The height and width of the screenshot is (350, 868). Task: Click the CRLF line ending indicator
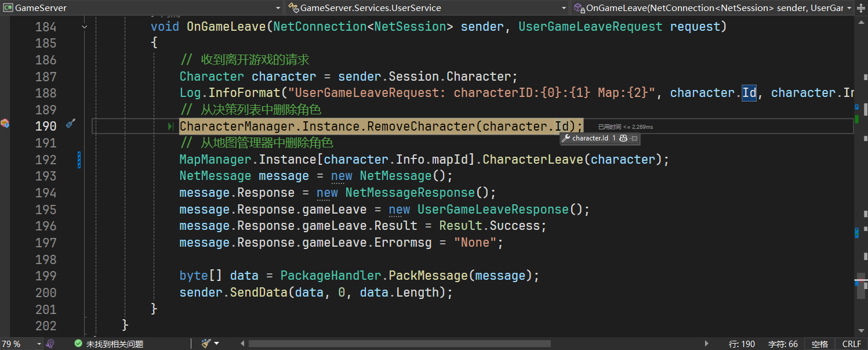pyautogui.click(x=852, y=344)
